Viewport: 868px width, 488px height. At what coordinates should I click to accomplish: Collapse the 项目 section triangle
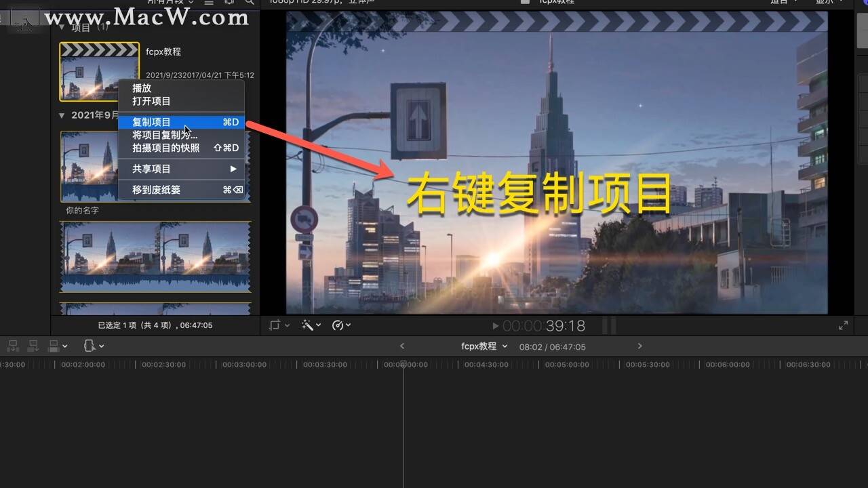(x=62, y=28)
